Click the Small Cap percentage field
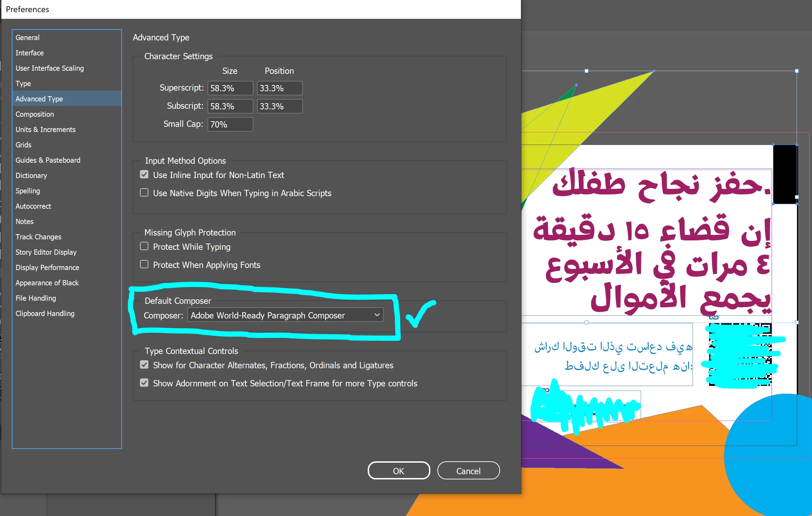 pyautogui.click(x=230, y=124)
